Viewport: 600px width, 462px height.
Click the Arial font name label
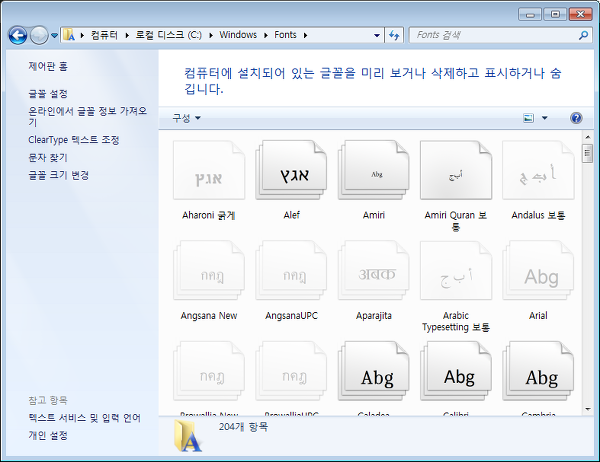538,316
